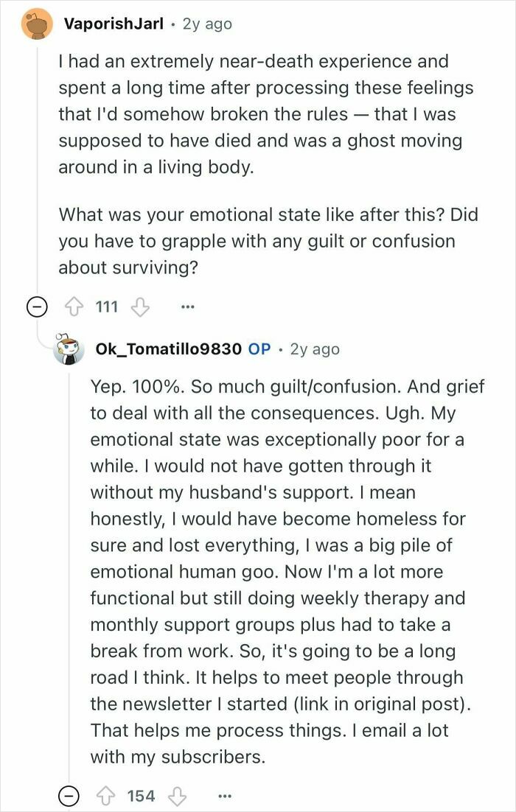This screenshot has width=516, height=812.
Task: Click the 2y ago timestamp on VaporishJarl's comment
Action: [207, 23]
